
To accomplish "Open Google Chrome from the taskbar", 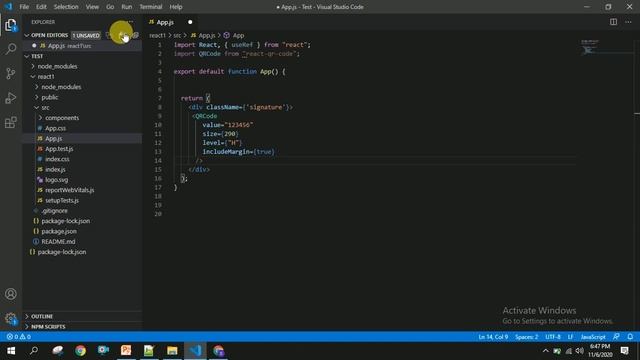I will click(x=80, y=351).
